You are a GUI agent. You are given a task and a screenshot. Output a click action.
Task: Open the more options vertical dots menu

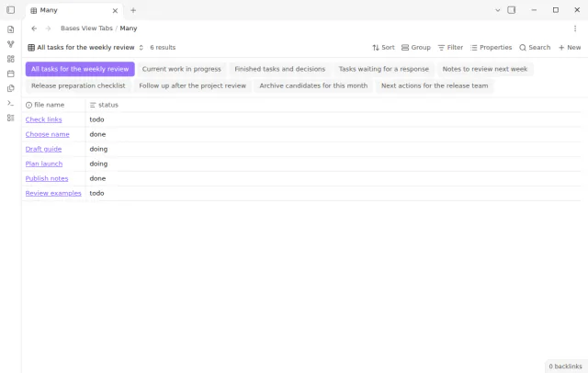pos(575,28)
